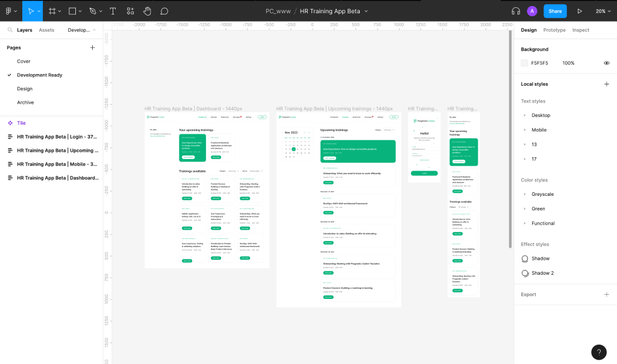Add a new page with the plus button
This screenshot has width=617, height=364.
point(92,47)
